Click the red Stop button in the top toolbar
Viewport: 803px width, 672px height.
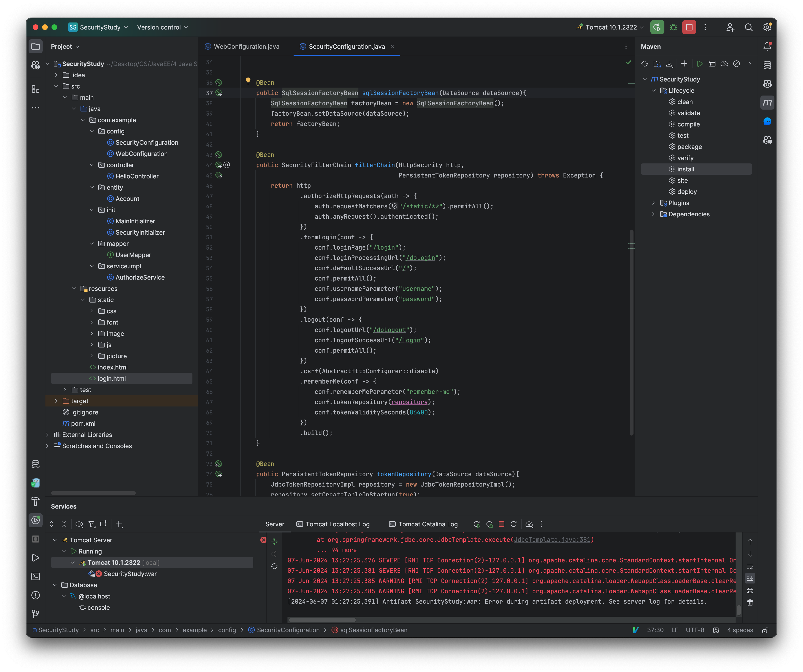(689, 27)
